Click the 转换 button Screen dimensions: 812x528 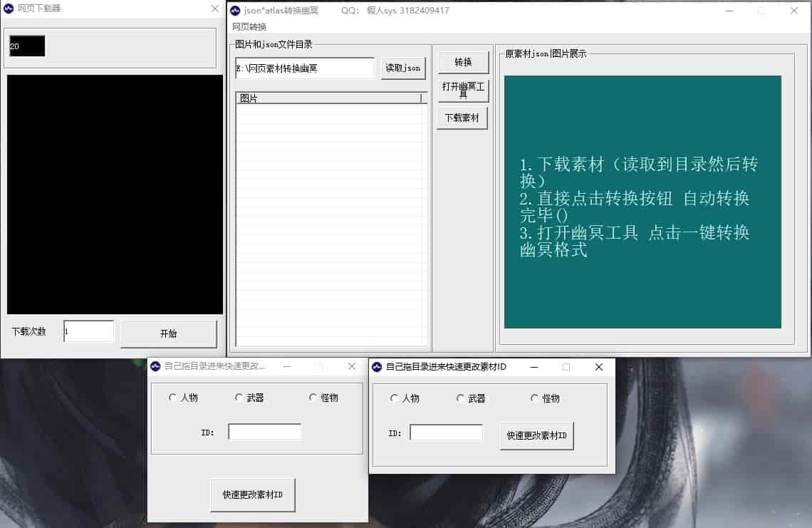[x=463, y=62]
